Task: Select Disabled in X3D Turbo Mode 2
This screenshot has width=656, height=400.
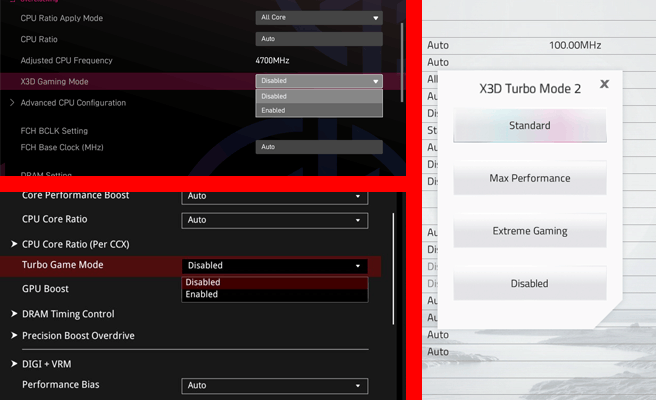Action: [x=530, y=284]
